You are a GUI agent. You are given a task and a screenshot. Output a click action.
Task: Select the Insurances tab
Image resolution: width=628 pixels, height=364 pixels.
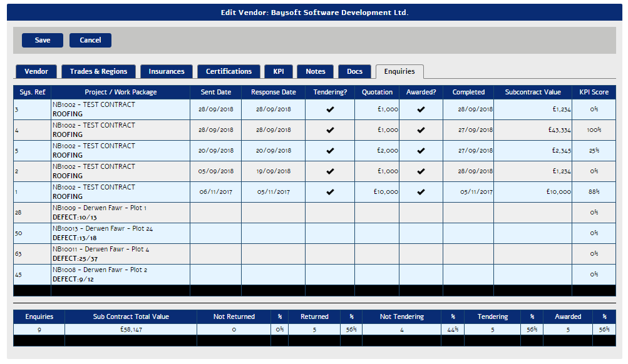pyautogui.click(x=166, y=71)
